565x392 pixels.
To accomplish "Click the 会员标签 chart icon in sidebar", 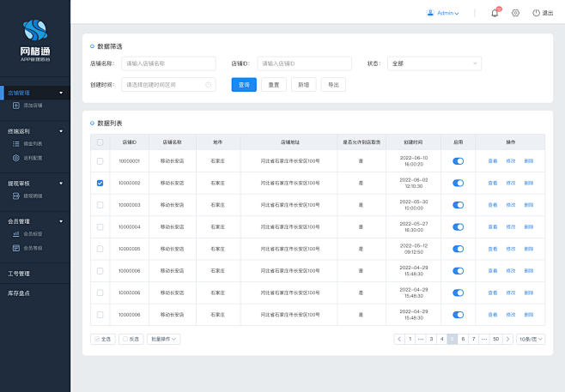I will [x=16, y=234].
